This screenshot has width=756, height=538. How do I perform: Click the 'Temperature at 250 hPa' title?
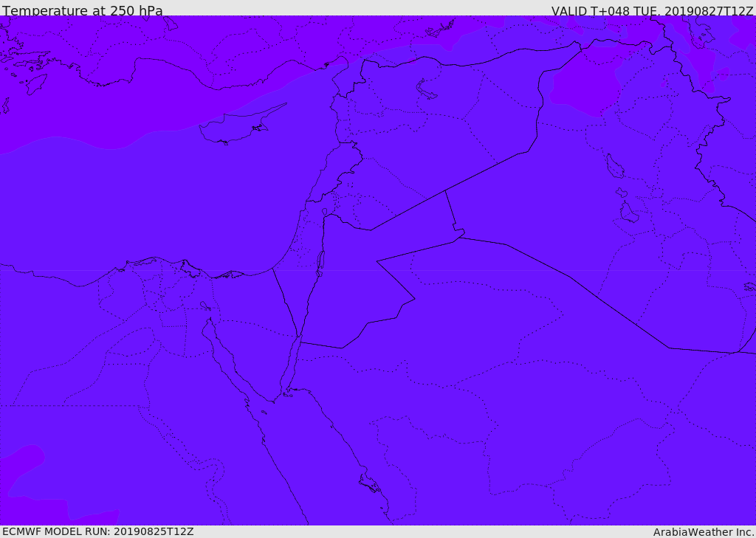[x=83, y=10]
